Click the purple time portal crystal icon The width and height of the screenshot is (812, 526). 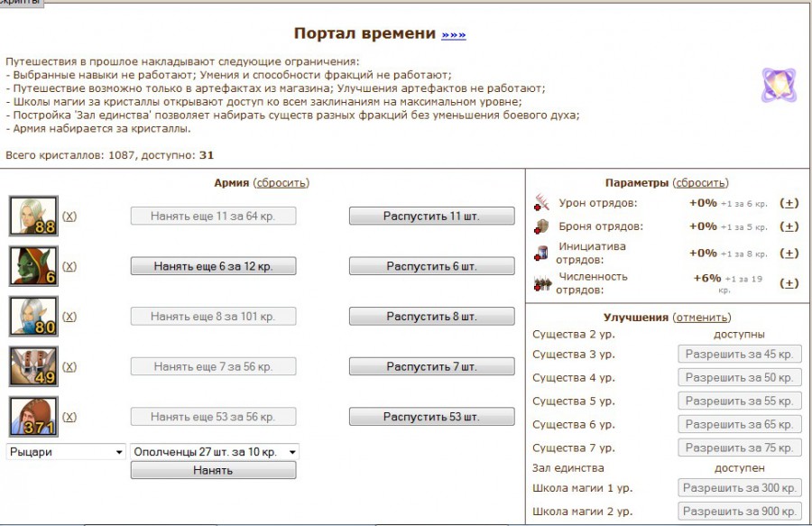pos(777,86)
